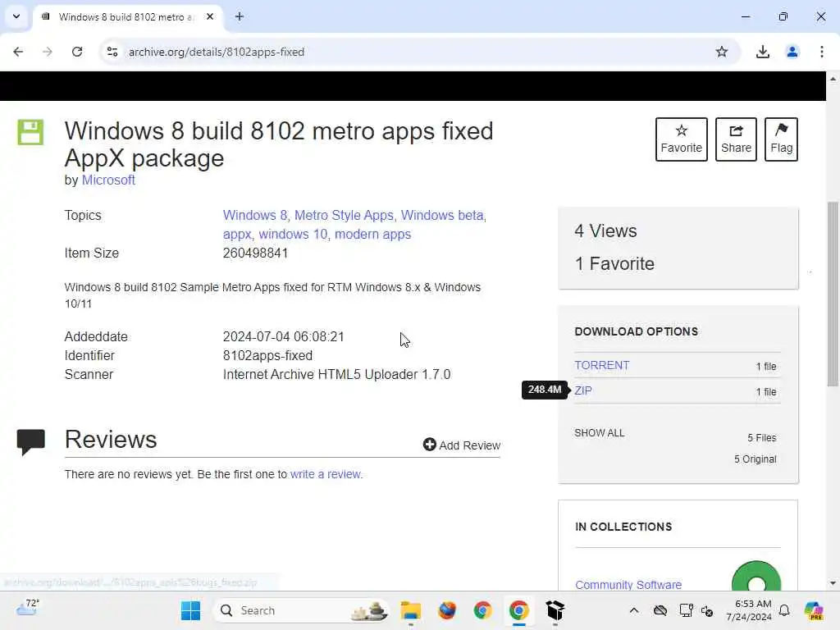Click the 1 Favorite statistic
This screenshot has width=840, height=630.
coord(614,263)
